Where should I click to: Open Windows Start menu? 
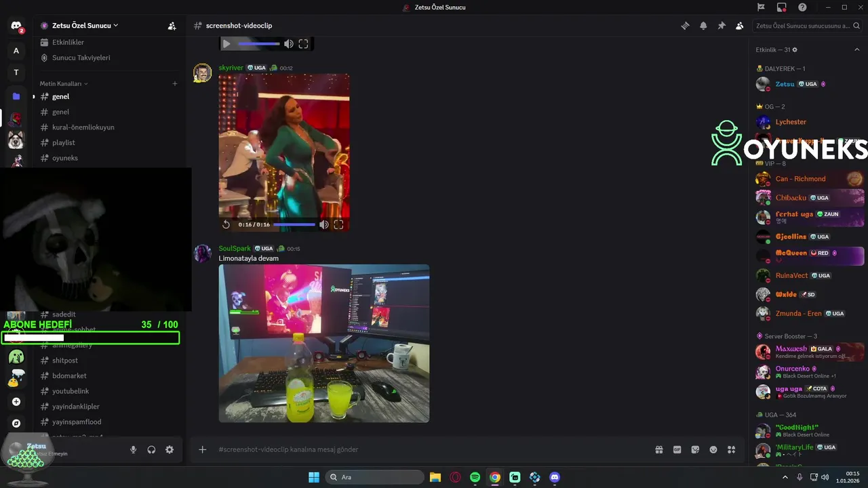(314, 477)
